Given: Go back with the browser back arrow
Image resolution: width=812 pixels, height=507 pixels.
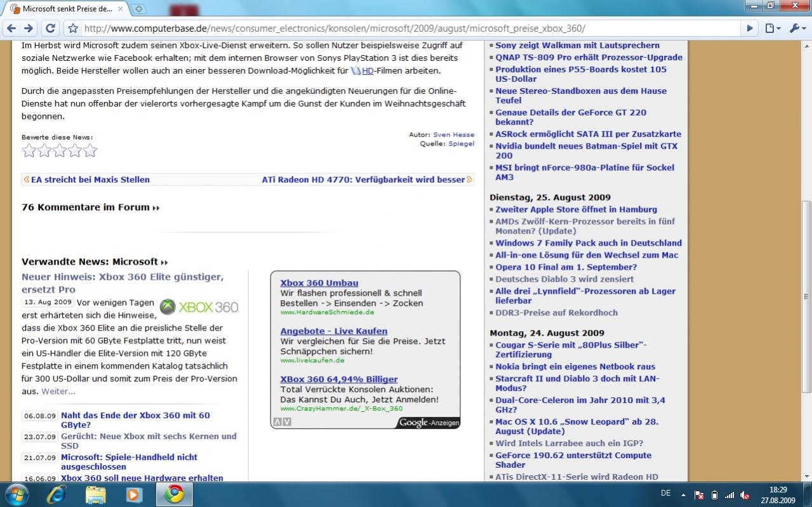Looking at the screenshot, I should click(x=11, y=28).
